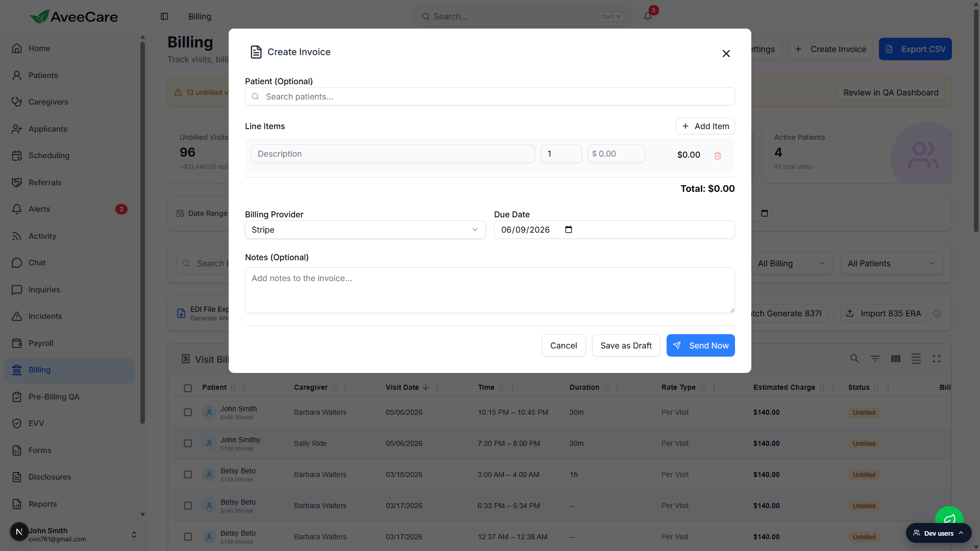Open the notifications bell
The width and height of the screenshot is (980, 551).
[648, 16]
